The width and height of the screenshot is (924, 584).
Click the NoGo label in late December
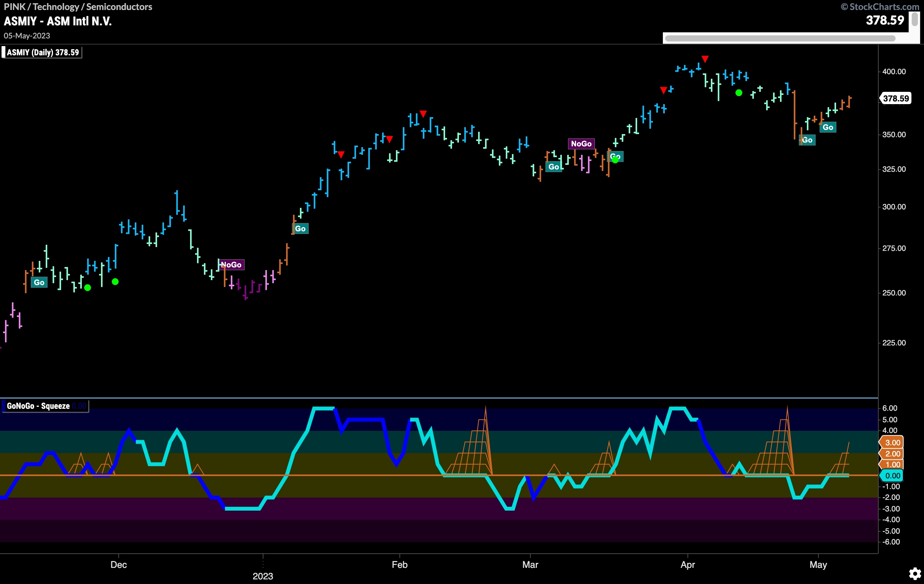click(x=231, y=265)
